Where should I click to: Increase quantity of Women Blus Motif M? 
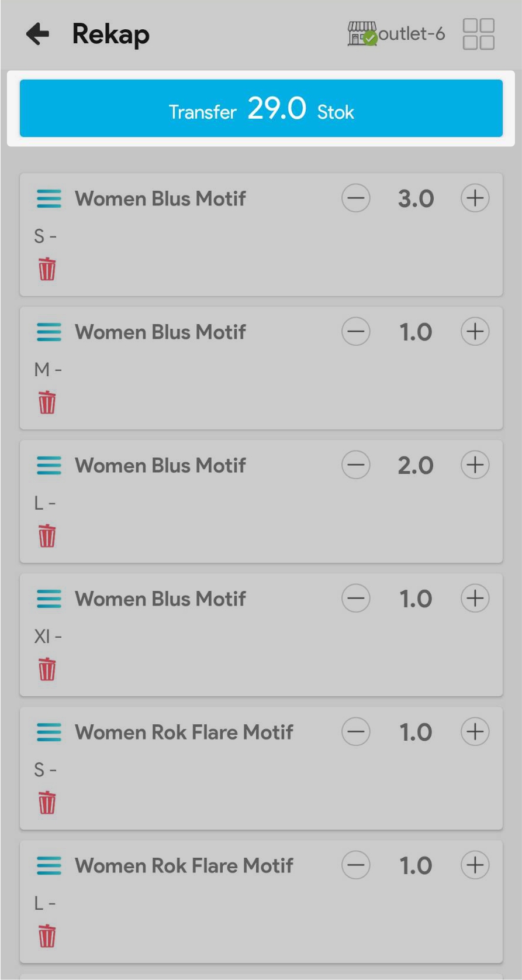[475, 332]
